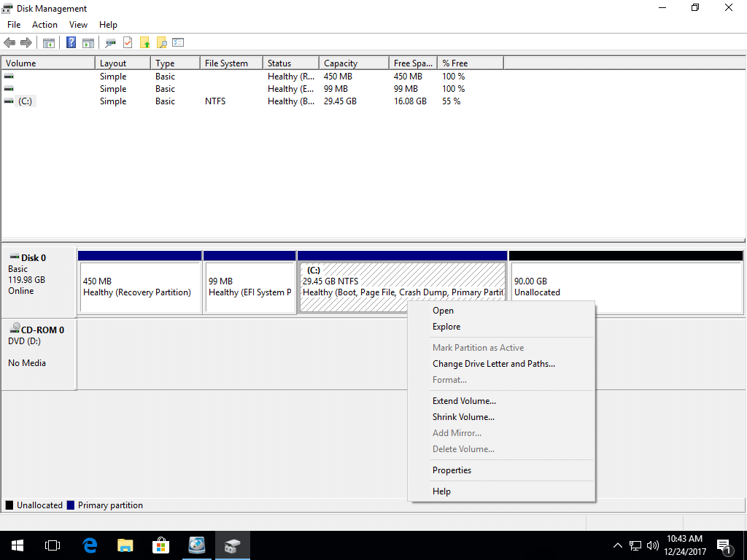Sort by the Layout column header
The width and height of the screenshot is (747, 560).
click(123, 63)
